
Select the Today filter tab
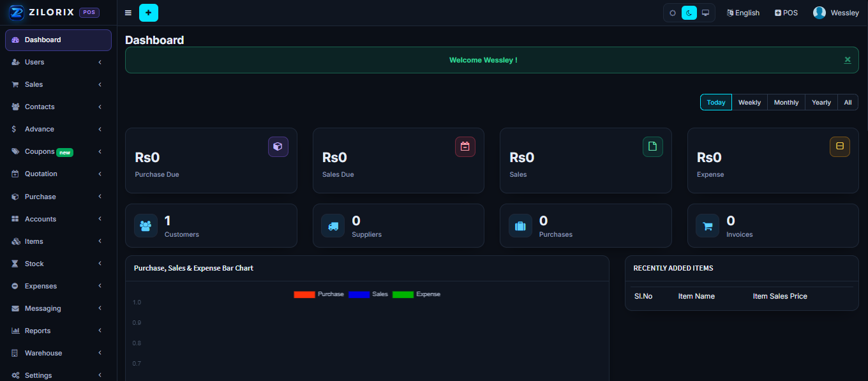tap(716, 102)
